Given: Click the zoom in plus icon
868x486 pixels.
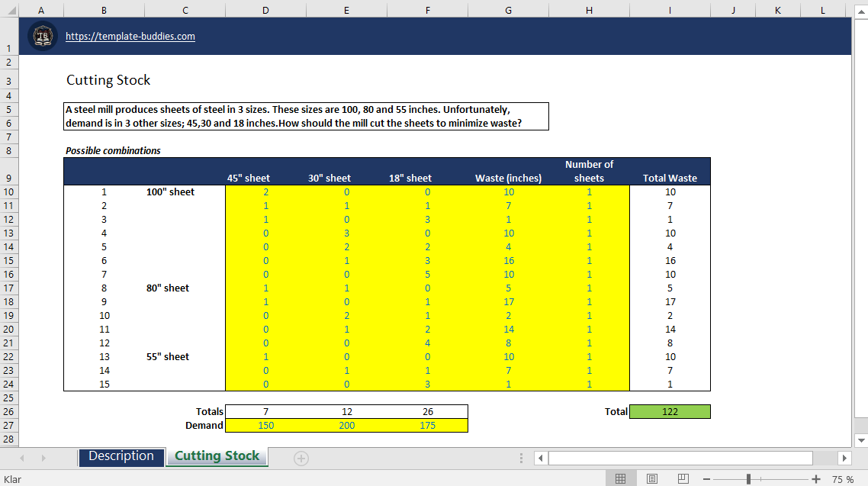Looking at the screenshot, I should tap(816, 479).
